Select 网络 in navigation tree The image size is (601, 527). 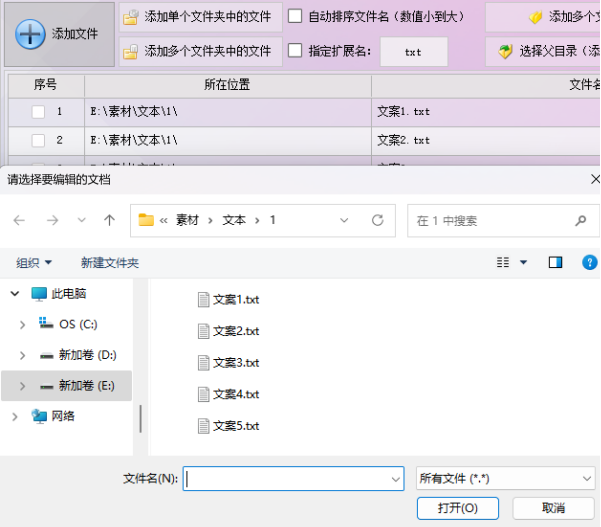(x=63, y=416)
